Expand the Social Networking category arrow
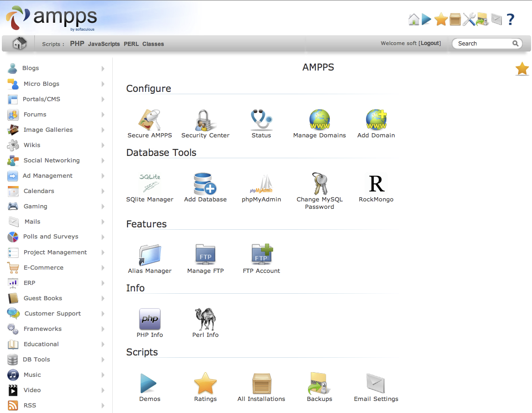Viewport: 532px width, 413px height. [103, 161]
